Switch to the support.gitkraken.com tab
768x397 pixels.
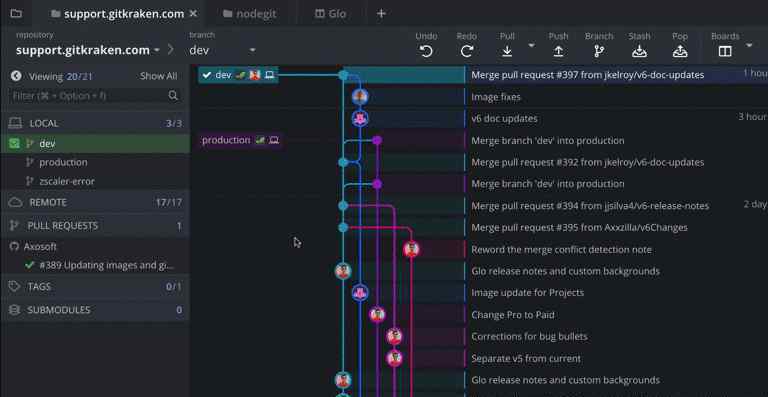(118, 14)
